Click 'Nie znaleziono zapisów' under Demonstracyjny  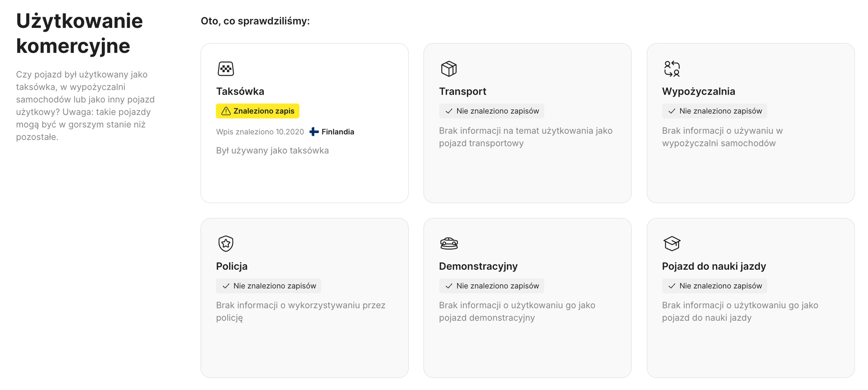click(491, 286)
